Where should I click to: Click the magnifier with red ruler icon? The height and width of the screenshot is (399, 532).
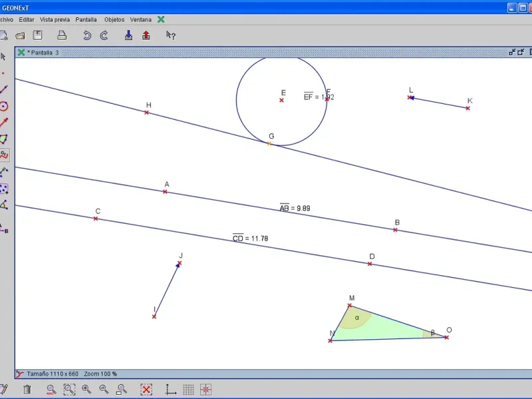(51, 390)
